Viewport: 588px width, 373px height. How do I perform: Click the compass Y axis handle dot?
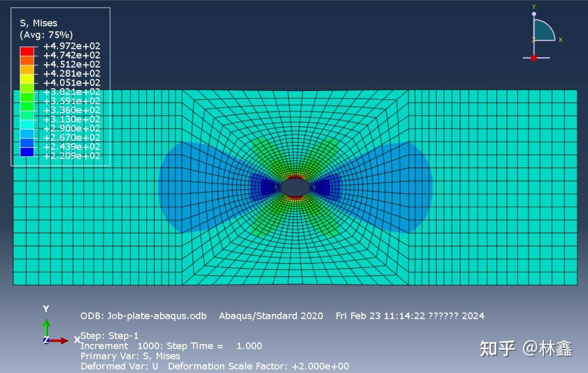tap(534, 14)
